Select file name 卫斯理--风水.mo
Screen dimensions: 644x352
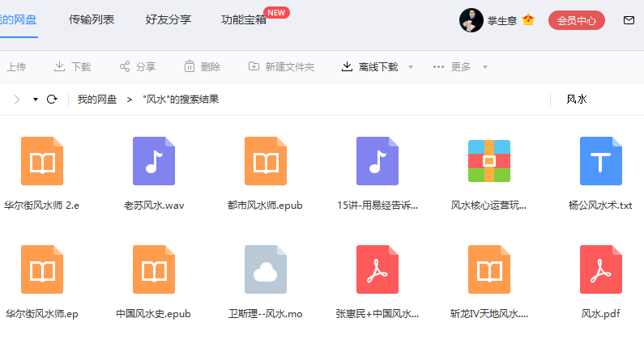pyautogui.click(x=266, y=314)
